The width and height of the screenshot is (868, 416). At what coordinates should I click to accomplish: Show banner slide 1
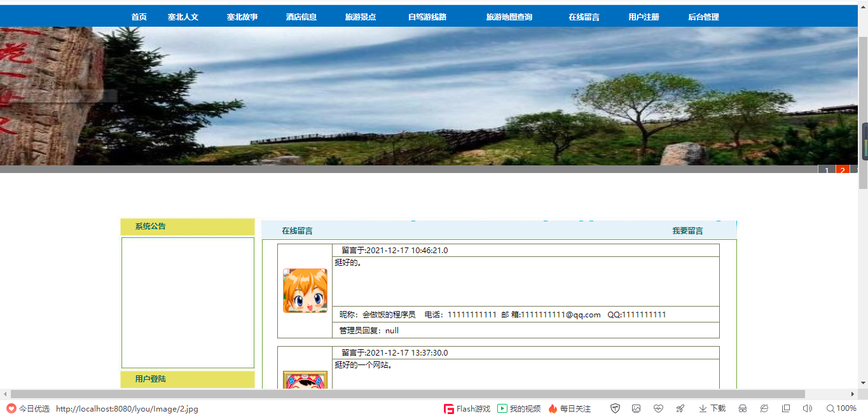[x=826, y=170]
